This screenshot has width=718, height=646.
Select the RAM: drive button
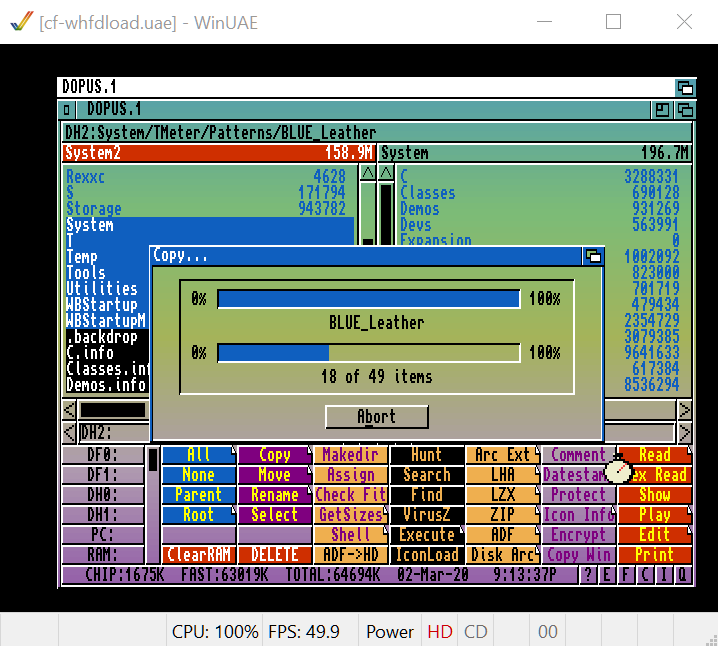point(103,555)
